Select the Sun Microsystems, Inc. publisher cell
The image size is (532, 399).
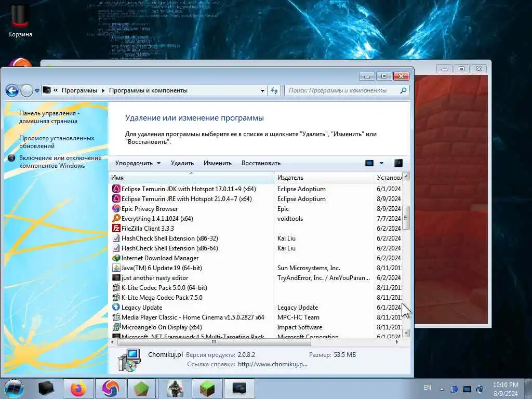tap(309, 268)
